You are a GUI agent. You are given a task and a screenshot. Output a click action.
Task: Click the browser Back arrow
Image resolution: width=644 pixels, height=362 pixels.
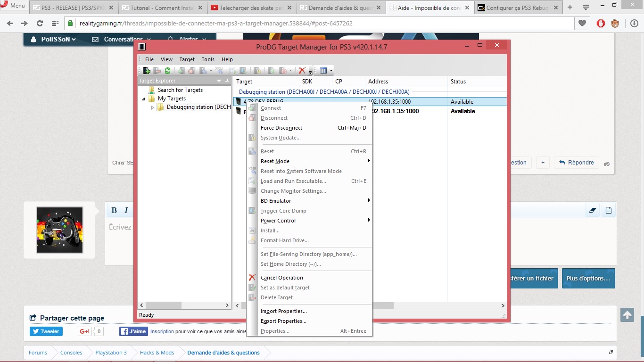click(x=10, y=24)
